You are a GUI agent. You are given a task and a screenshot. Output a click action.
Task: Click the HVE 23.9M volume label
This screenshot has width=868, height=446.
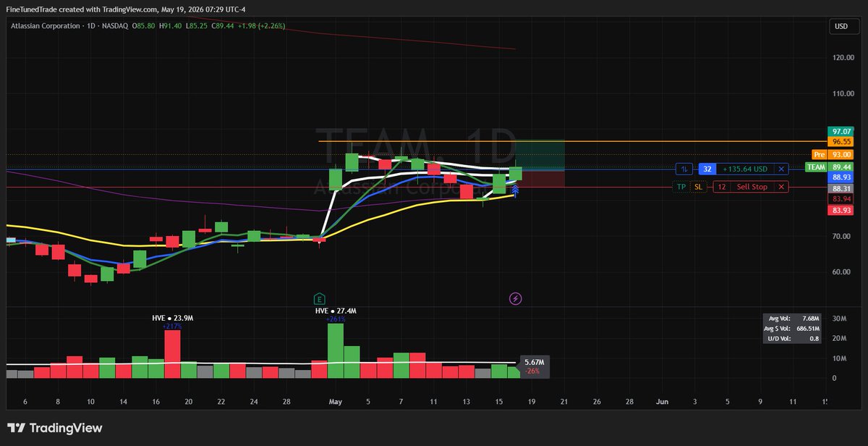click(x=172, y=317)
